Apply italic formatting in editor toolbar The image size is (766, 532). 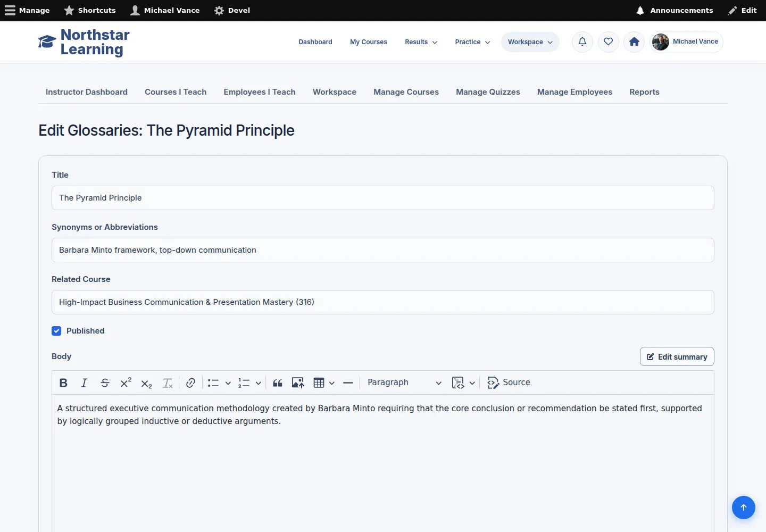click(84, 383)
